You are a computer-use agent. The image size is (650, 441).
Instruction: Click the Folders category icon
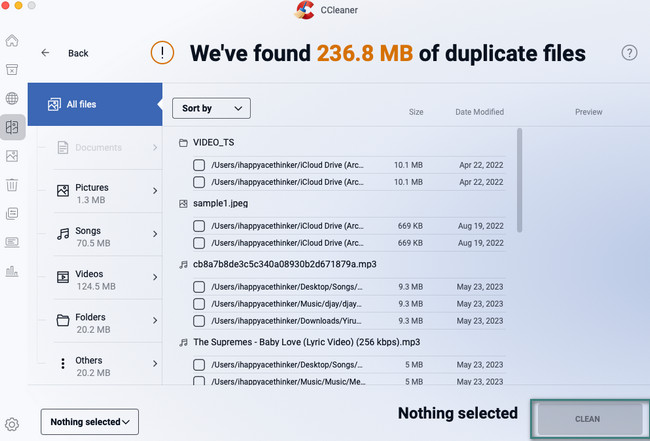[63, 320]
